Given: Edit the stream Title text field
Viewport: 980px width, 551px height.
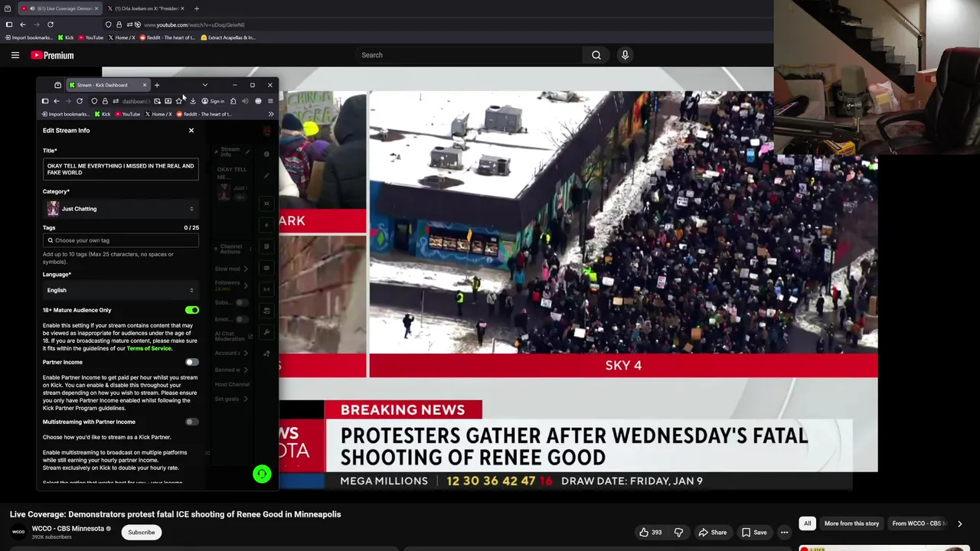Looking at the screenshot, I should 121,169.
